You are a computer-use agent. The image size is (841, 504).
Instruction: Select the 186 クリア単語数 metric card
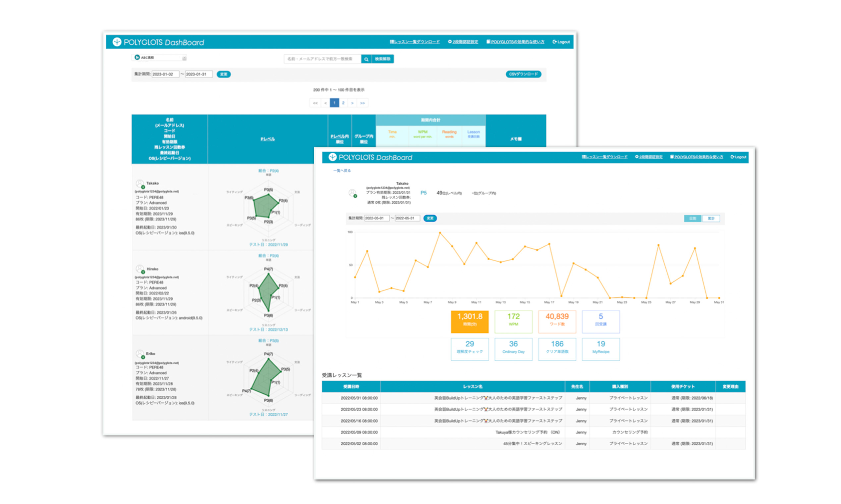coord(557,349)
